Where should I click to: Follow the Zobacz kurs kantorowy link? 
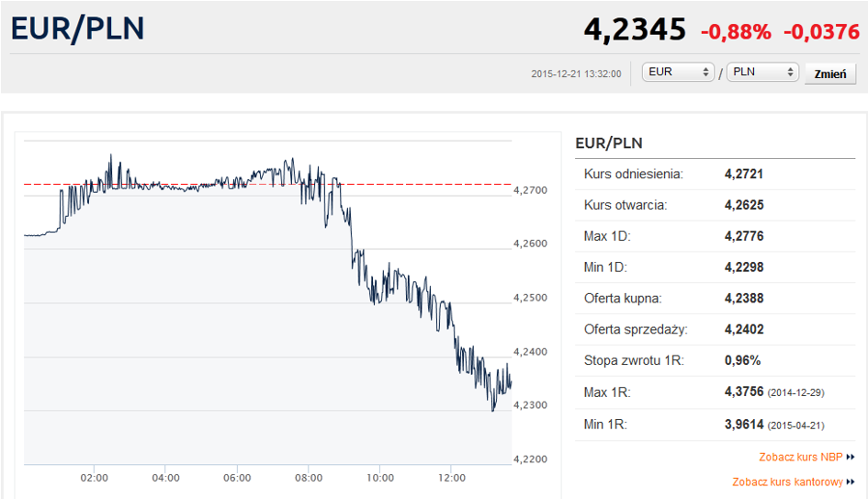click(787, 482)
